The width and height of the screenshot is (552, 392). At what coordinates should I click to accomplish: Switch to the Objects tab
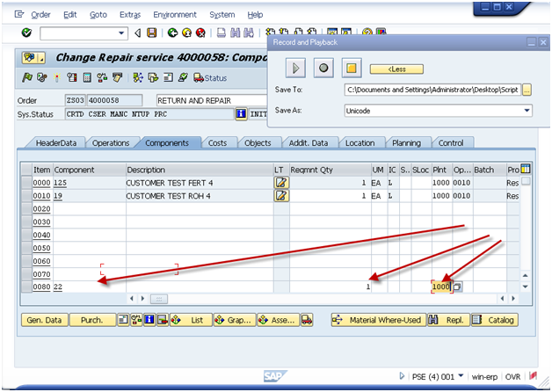(x=258, y=143)
